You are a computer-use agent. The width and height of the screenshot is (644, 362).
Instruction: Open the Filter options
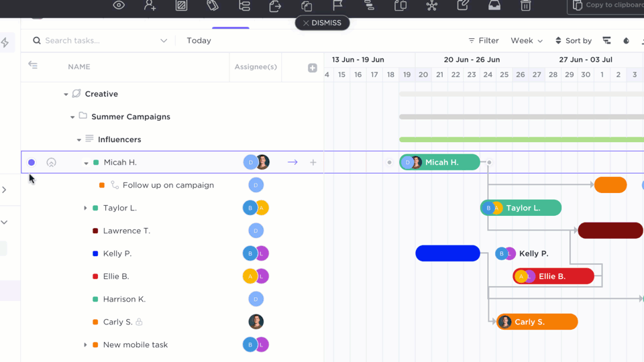(x=483, y=41)
